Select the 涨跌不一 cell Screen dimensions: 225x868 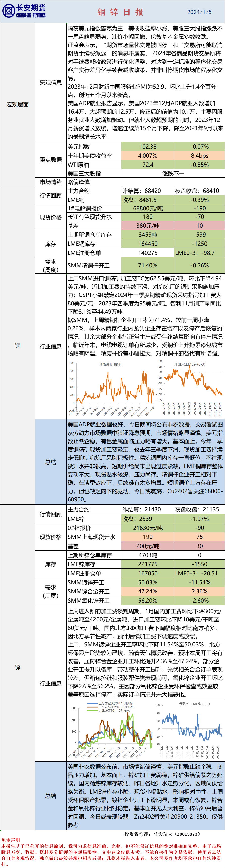(x=173, y=174)
